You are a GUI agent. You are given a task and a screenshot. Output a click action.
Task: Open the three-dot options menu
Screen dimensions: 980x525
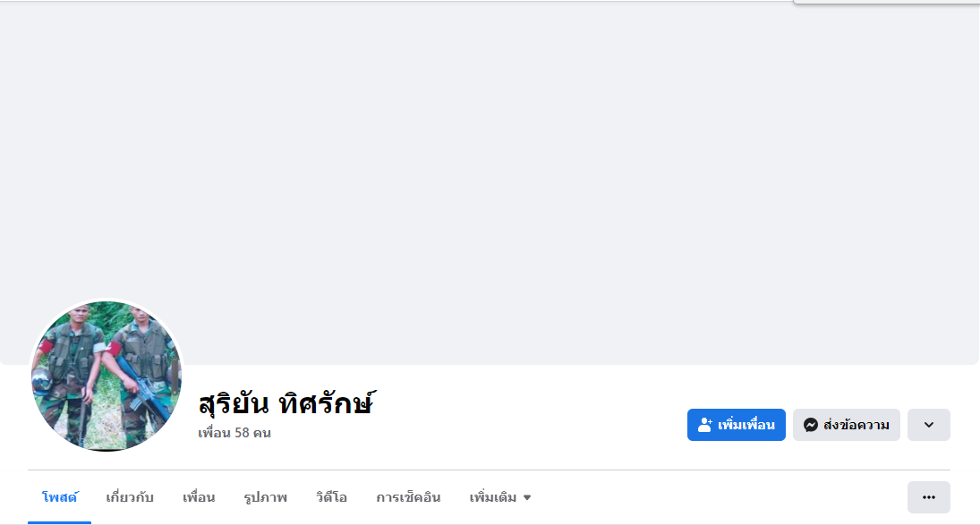(x=928, y=497)
